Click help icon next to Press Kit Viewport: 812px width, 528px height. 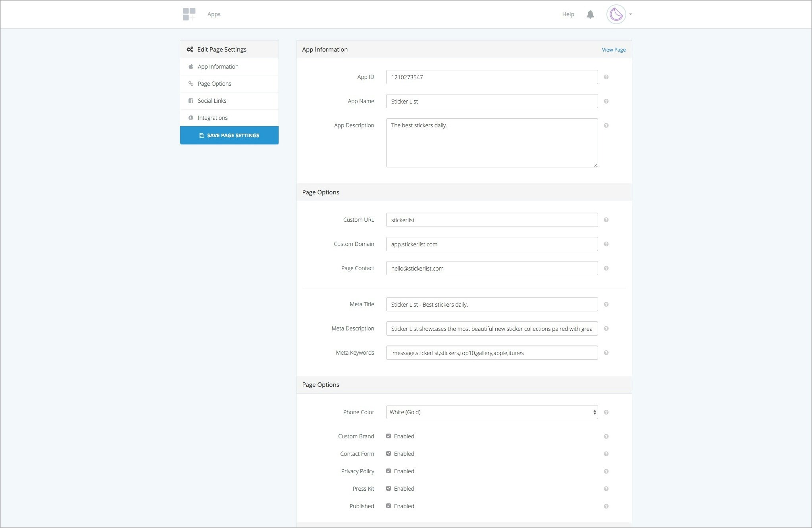pos(606,489)
